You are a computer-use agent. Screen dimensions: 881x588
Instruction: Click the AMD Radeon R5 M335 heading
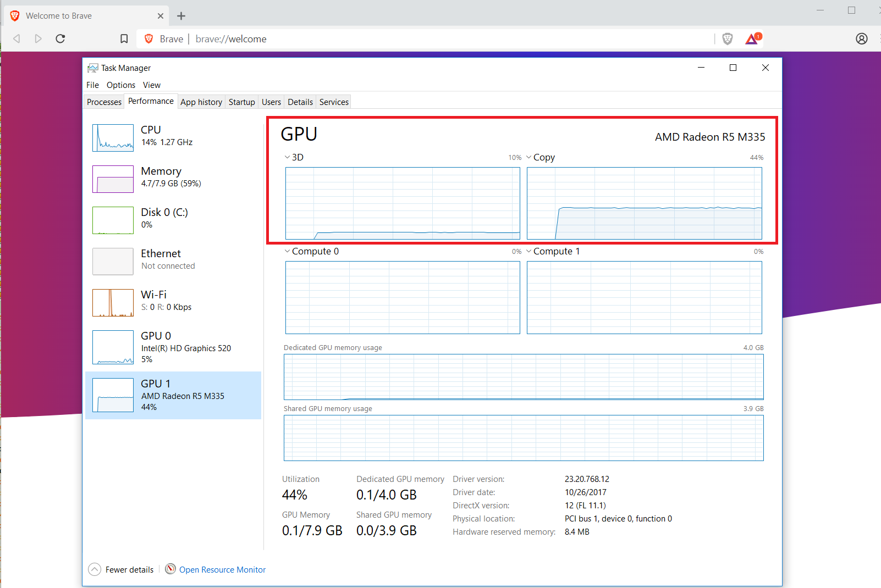(710, 137)
